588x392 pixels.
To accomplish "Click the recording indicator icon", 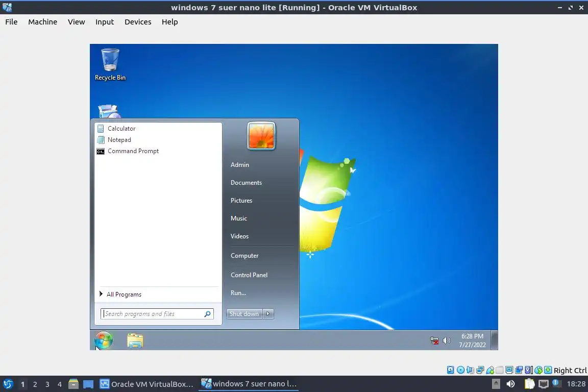I will pyautogui.click(x=519, y=370).
